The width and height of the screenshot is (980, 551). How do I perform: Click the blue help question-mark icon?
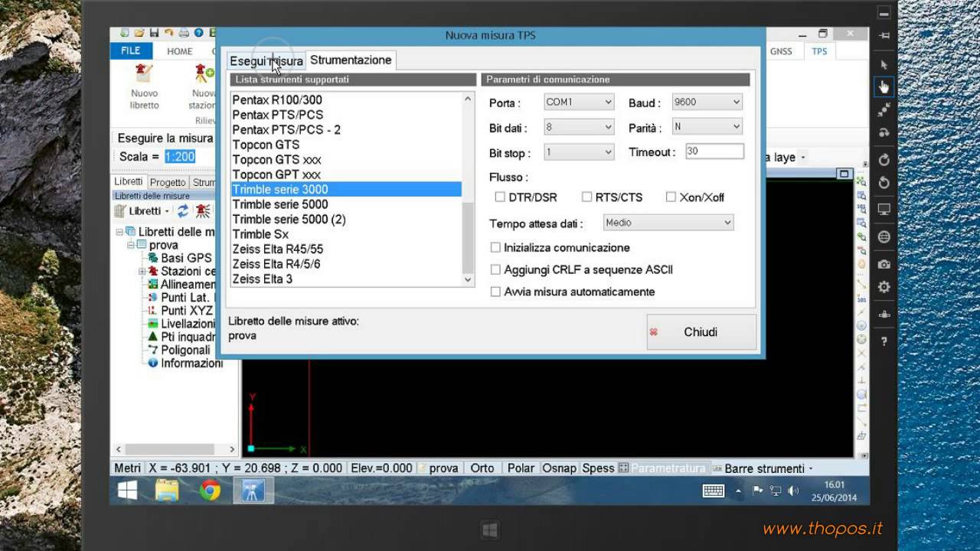[x=198, y=33]
